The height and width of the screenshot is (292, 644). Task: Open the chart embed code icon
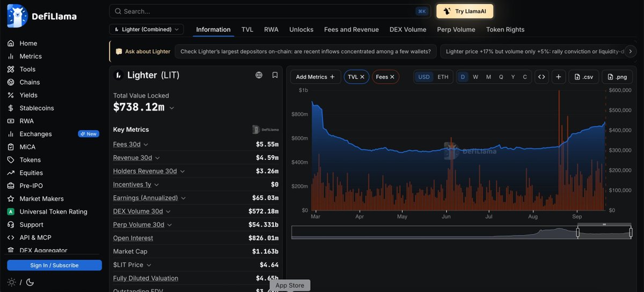point(541,77)
